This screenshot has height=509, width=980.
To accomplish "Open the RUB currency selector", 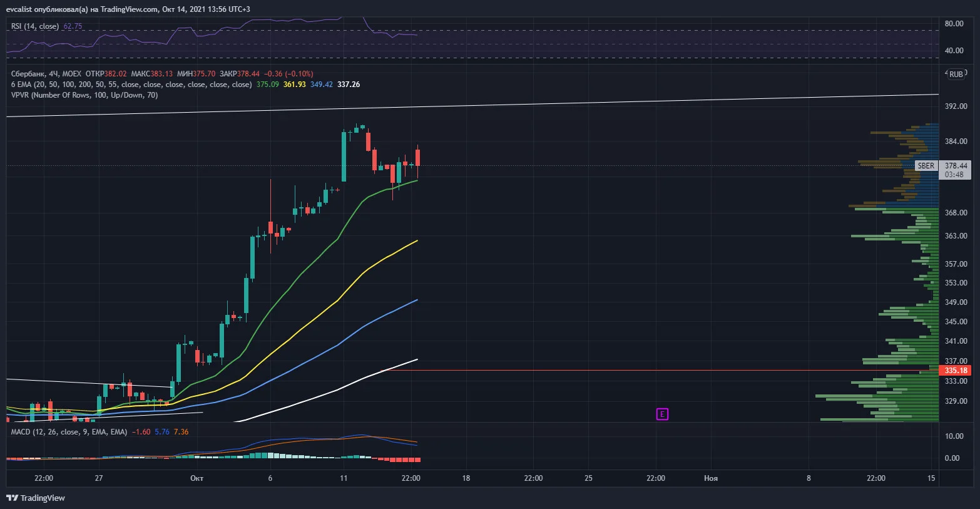I will click(956, 74).
